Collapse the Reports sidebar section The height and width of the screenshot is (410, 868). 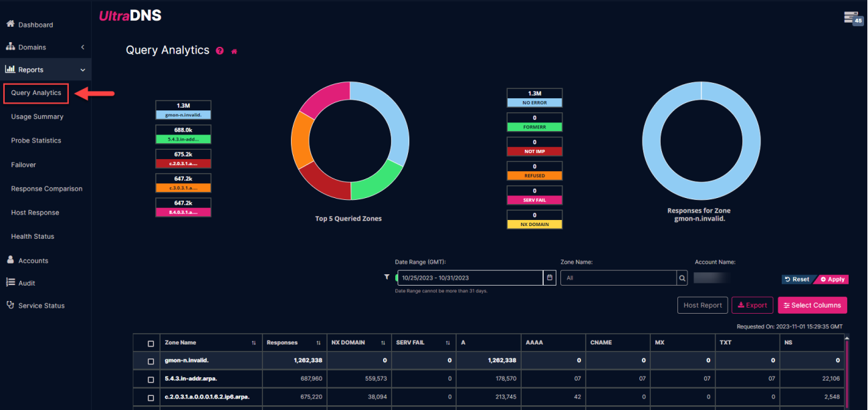pyautogui.click(x=82, y=69)
